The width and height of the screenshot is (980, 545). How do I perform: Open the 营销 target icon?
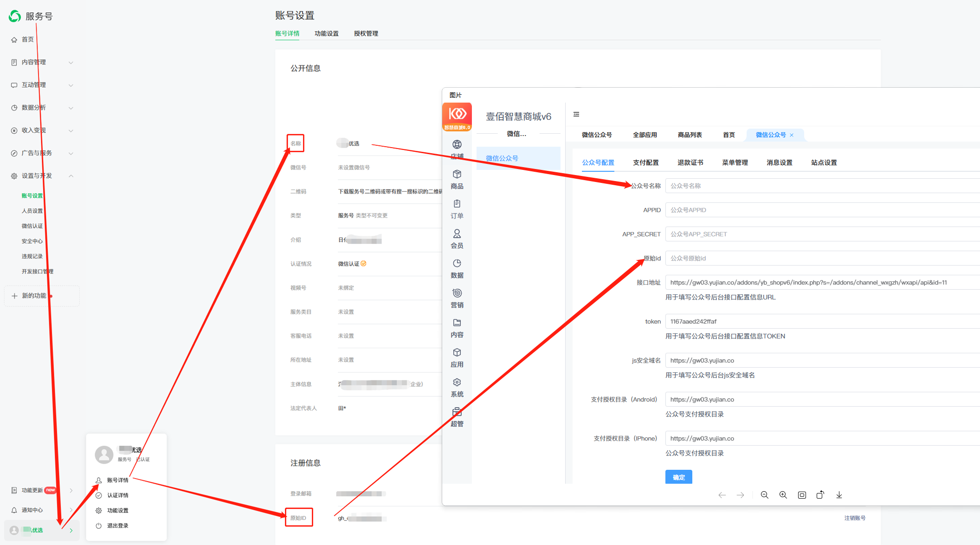coord(457,293)
